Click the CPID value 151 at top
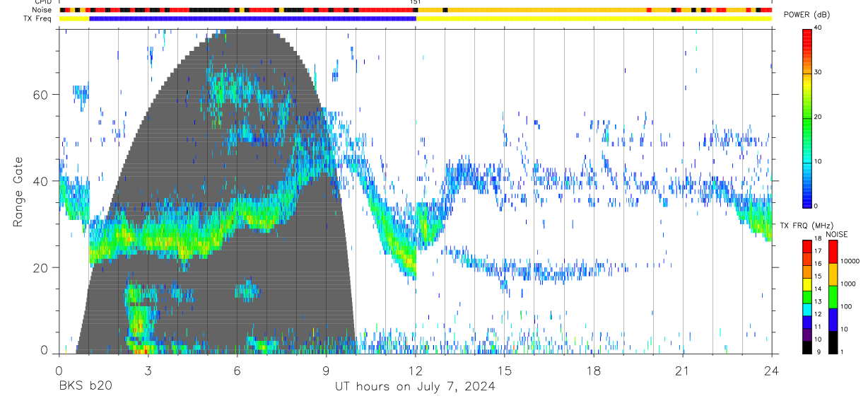 point(416,3)
